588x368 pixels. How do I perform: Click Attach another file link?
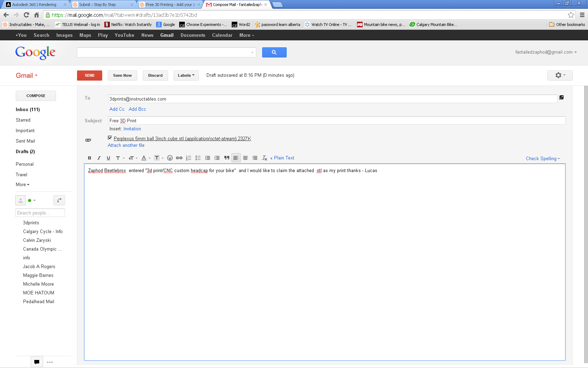point(126,145)
